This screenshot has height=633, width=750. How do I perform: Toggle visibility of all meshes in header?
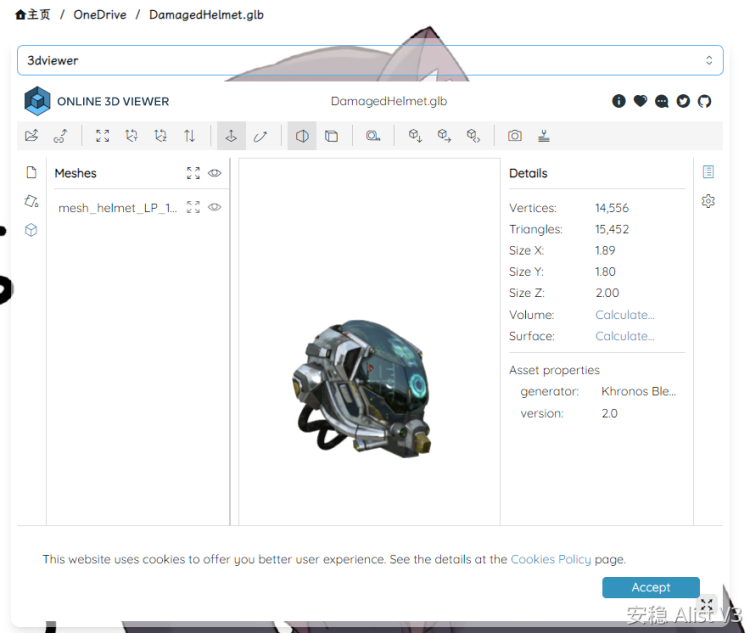214,173
